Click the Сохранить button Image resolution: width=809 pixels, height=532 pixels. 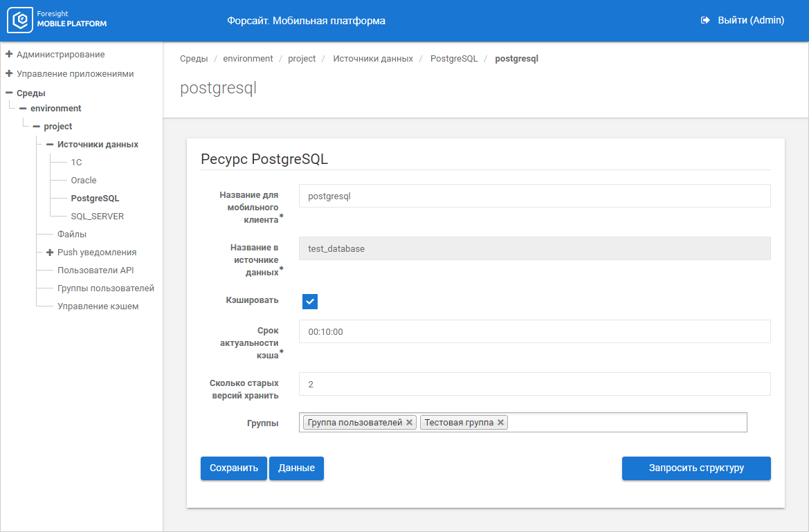pyautogui.click(x=233, y=468)
